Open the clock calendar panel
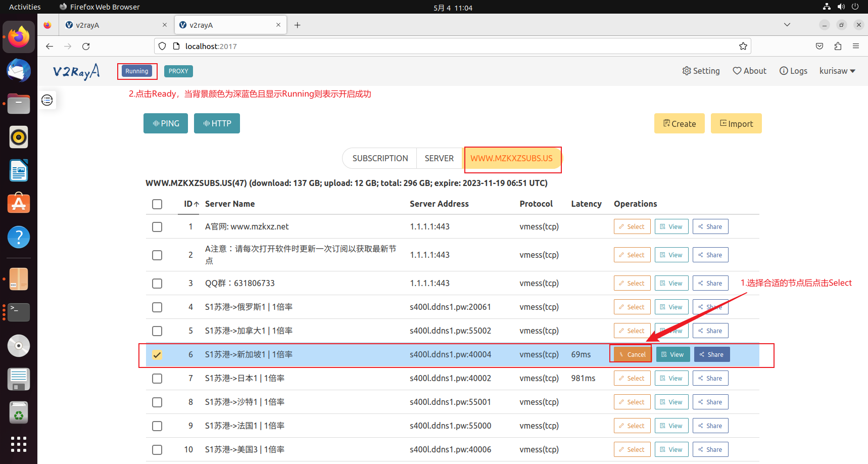Image resolution: width=868 pixels, height=464 pixels. (x=453, y=8)
